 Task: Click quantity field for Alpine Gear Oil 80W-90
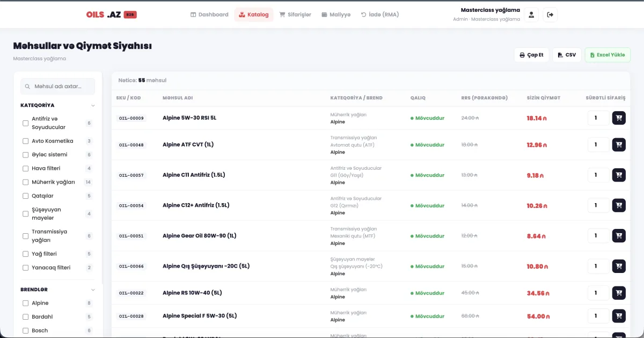[x=598, y=236]
